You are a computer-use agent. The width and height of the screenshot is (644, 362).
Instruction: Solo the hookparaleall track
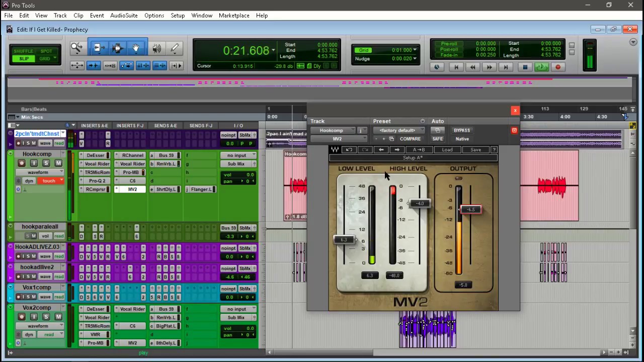point(28,236)
